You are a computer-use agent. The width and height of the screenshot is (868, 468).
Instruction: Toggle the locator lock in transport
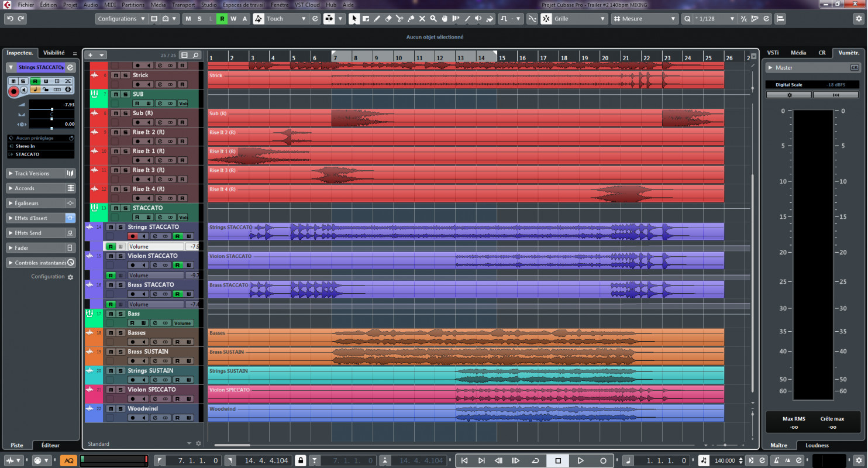tap(301, 461)
